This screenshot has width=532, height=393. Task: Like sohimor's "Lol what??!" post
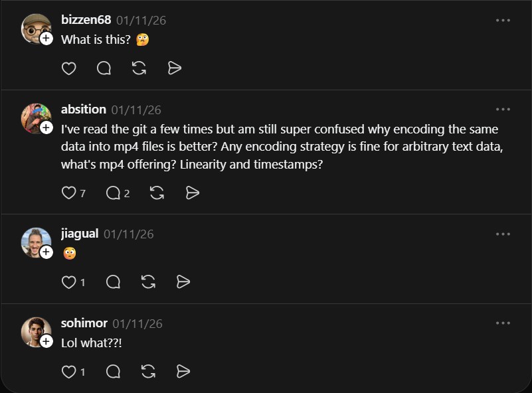pyautogui.click(x=68, y=372)
